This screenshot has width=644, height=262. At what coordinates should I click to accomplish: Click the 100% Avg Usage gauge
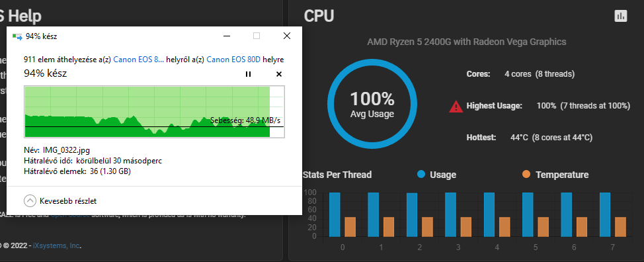point(372,103)
